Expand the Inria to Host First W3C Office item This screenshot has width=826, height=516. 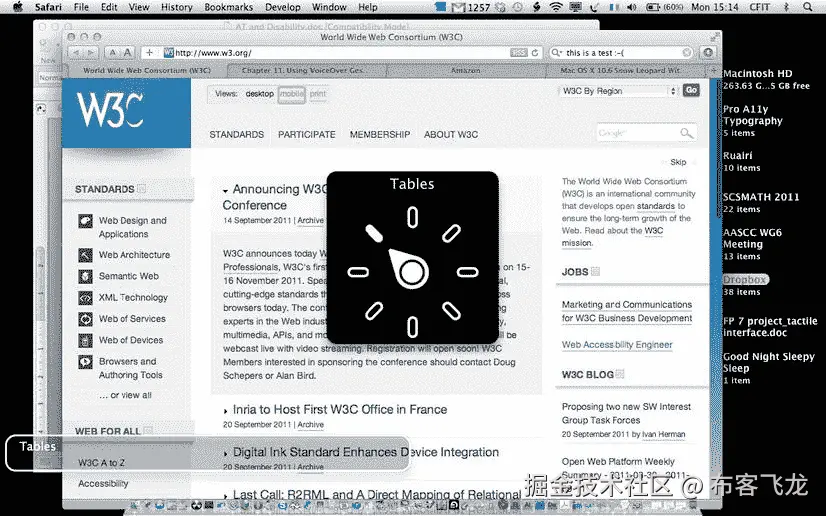(x=225, y=411)
